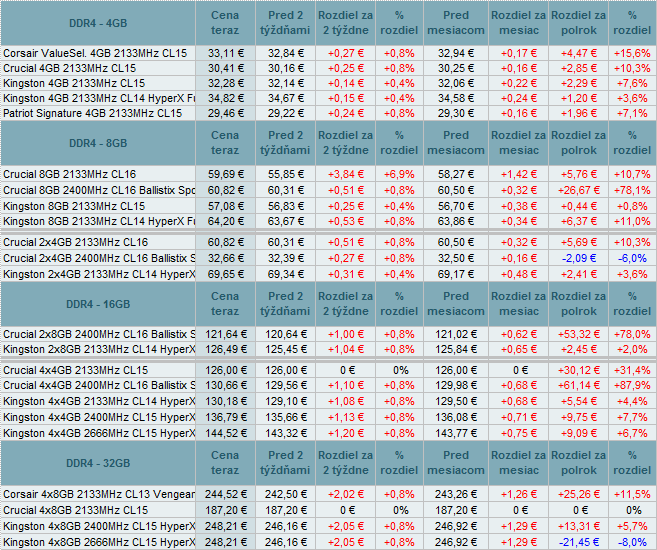Click Crucial 4x4GB 2133MHz CL15 product name
657x550 pixels.
[75, 370]
